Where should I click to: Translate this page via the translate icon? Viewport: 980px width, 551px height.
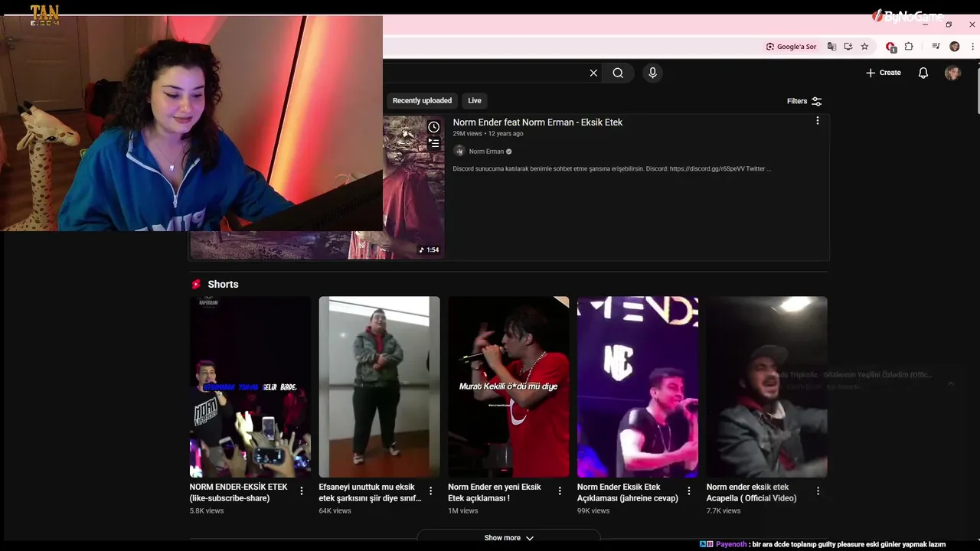(x=832, y=47)
